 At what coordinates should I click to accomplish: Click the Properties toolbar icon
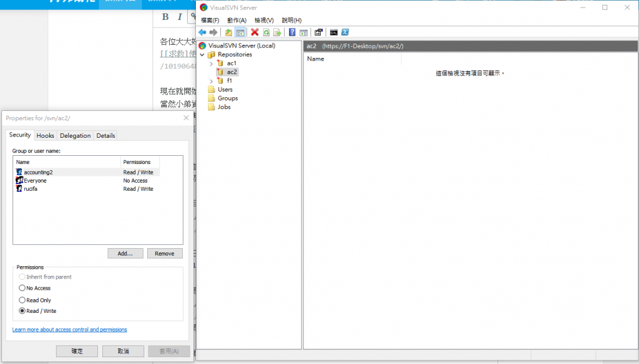tap(318, 32)
